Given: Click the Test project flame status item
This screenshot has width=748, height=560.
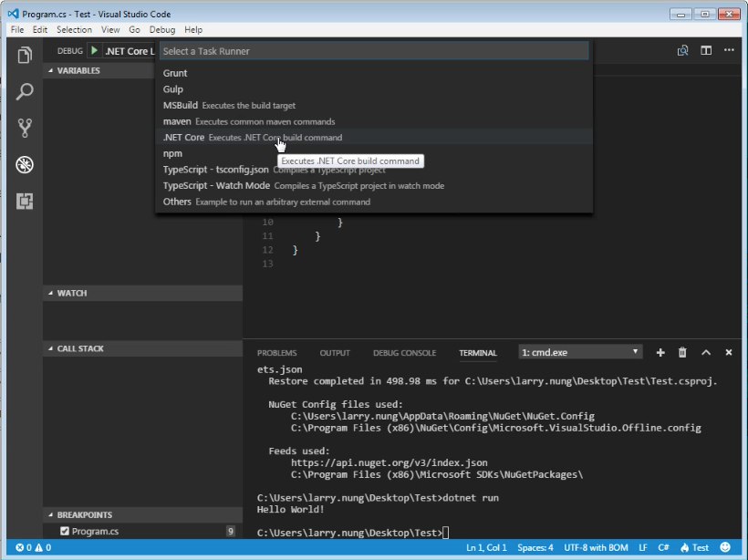Looking at the screenshot, I should pos(694,547).
